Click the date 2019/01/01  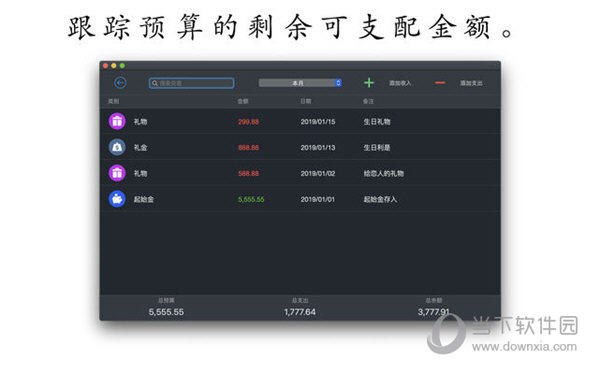pos(318,199)
